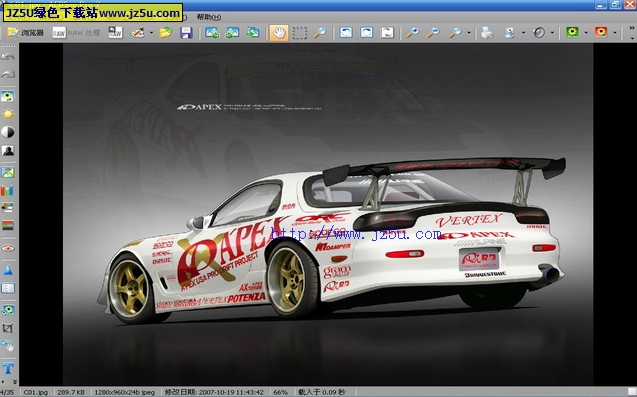Viewport: 637px width, 397px height.
Task: Click the blue curled-arrow icon below crop
Action: click(x=8, y=346)
